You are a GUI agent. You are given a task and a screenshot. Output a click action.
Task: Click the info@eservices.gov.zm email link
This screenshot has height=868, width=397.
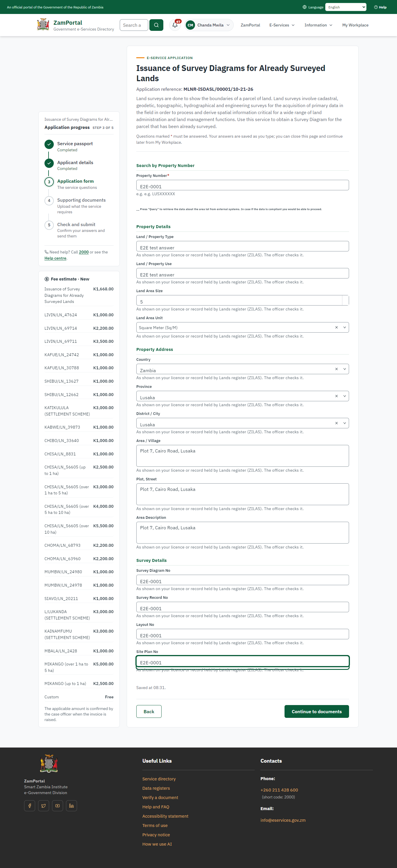[283, 820]
